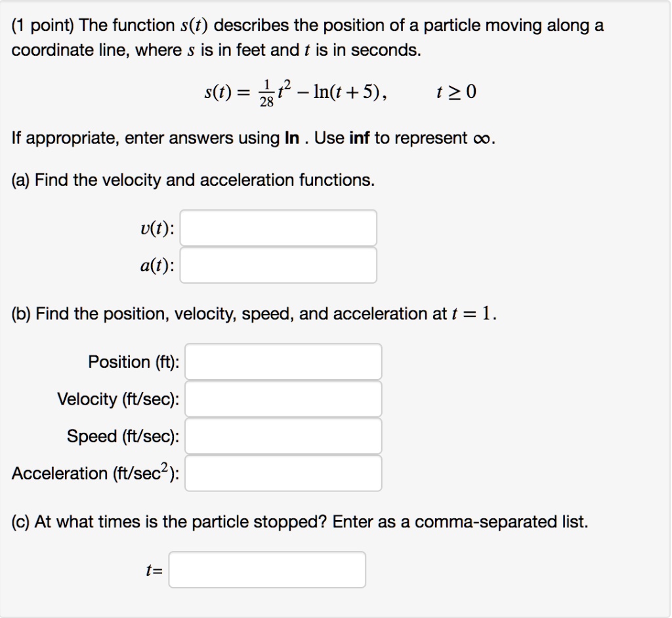Click the Speed (ft/sec) entry box
Image resolution: width=672 pixels, height=618 pixels.
coord(283,436)
